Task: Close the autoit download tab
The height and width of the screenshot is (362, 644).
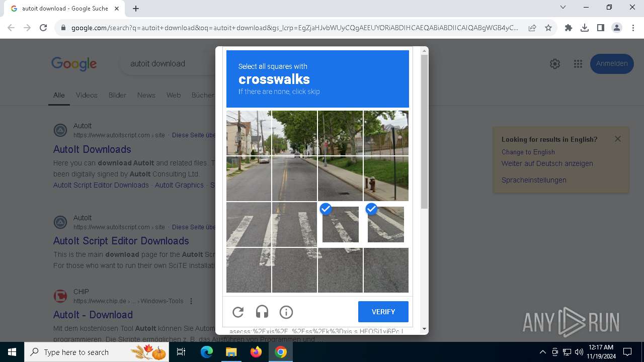Action: click(x=117, y=9)
